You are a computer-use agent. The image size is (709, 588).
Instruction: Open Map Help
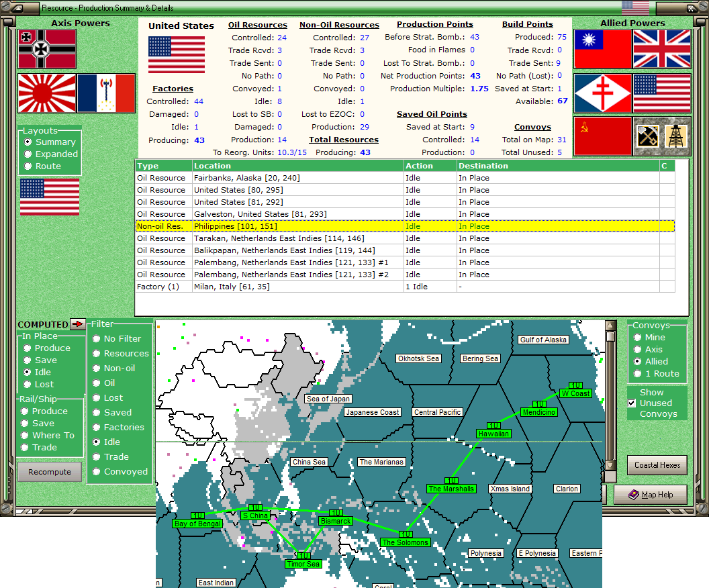click(650, 495)
